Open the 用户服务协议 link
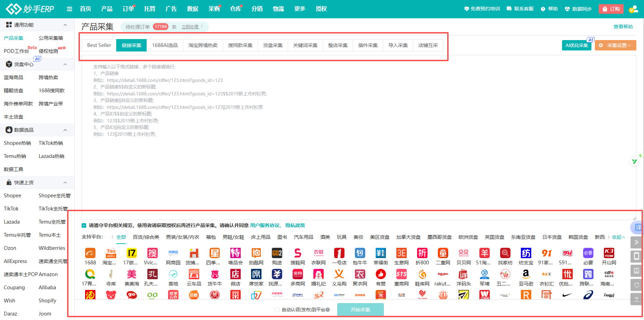The width and height of the screenshot is (644, 320). click(x=265, y=225)
